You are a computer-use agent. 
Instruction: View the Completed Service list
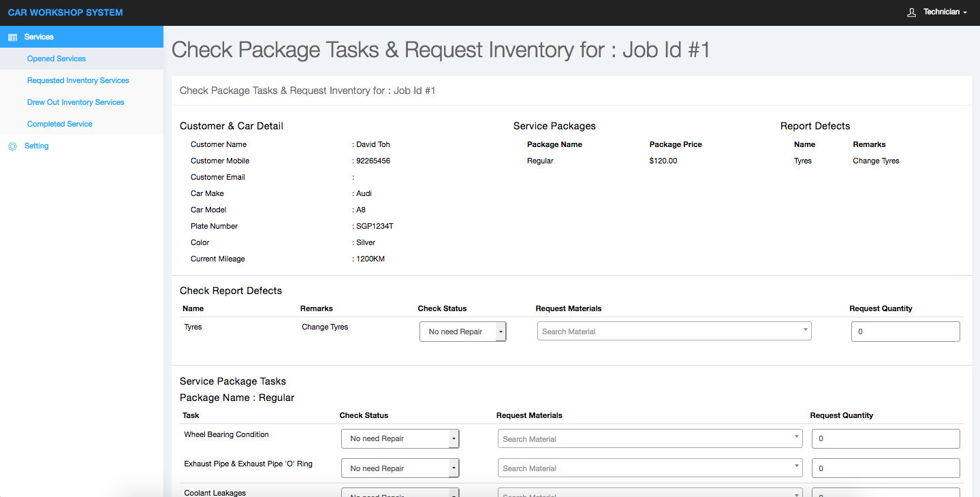pyautogui.click(x=60, y=125)
